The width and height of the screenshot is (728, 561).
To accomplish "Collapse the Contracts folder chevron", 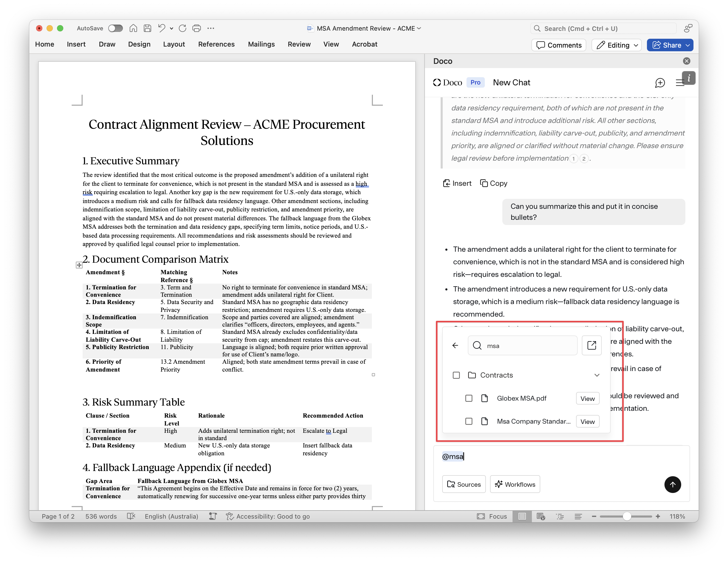I will (x=597, y=375).
